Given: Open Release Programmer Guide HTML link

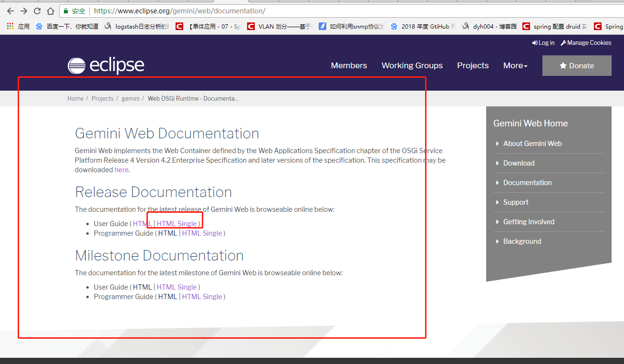Looking at the screenshot, I should pos(167,233).
